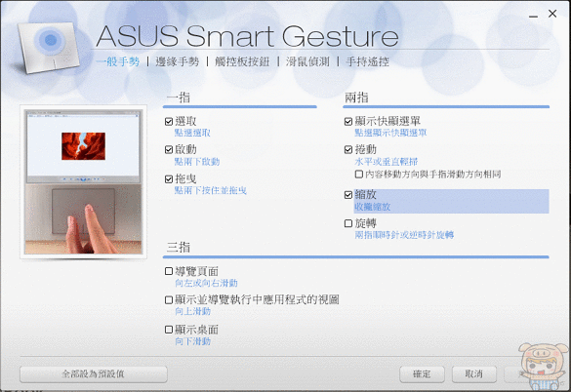The image size is (571, 392).
Task: Enable 顯示並導覽執行中應用程式的視圖 checkbox
Action: point(169,300)
